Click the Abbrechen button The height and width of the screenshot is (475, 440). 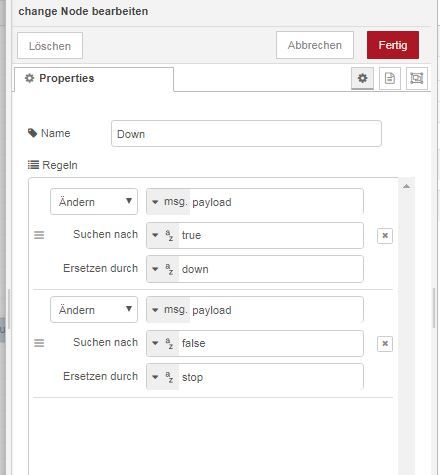315,45
